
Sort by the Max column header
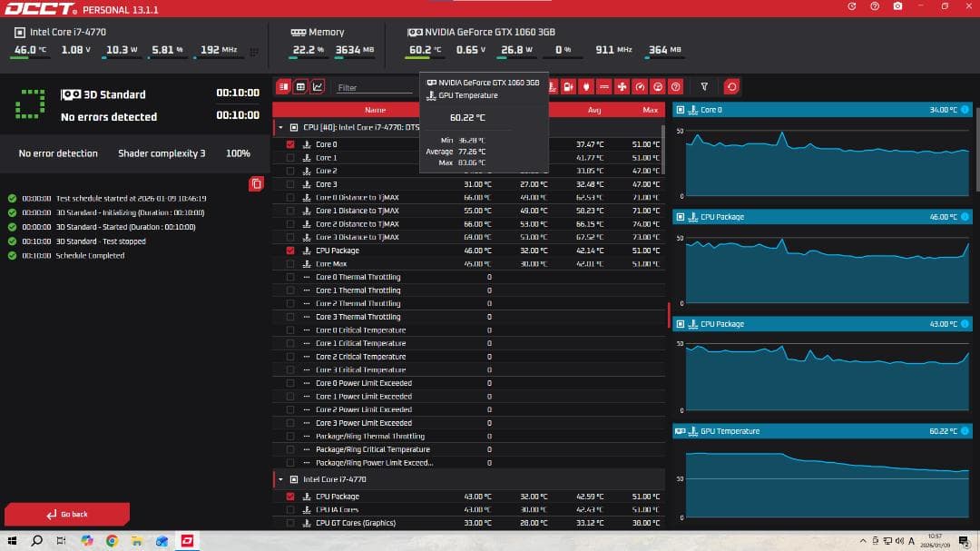pos(650,110)
